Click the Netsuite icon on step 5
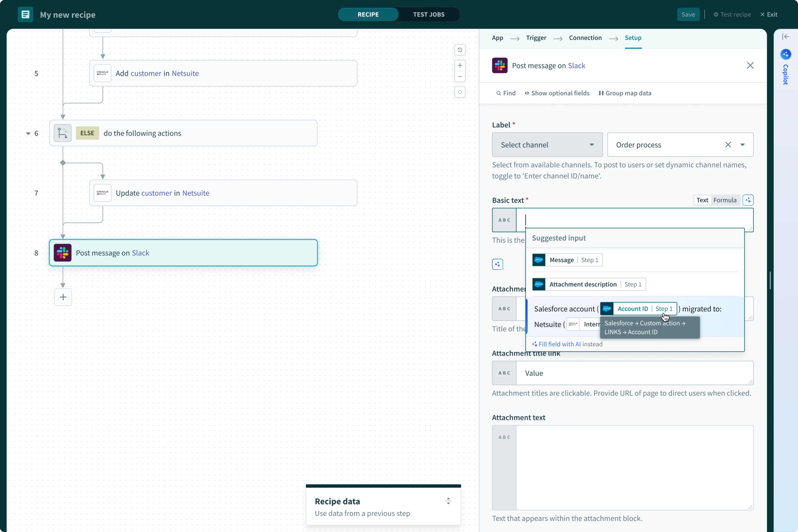 (103, 73)
